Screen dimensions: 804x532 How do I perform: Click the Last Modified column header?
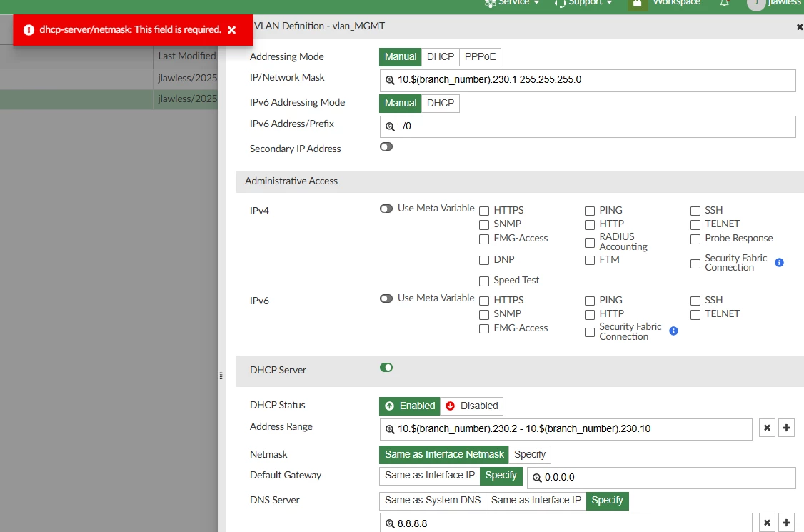186,56
